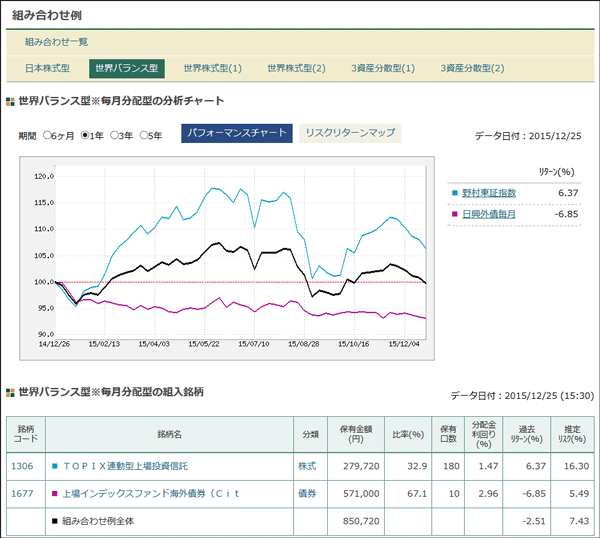Open the 日本株式型 tab
This screenshot has height=538, width=600.
tap(47, 68)
